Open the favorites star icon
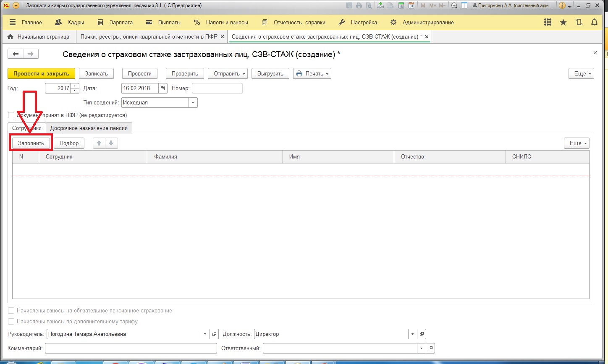The width and height of the screenshot is (608, 364). click(x=563, y=22)
